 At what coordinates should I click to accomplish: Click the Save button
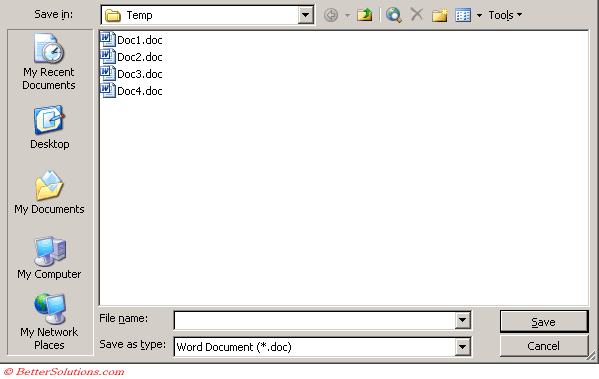click(544, 322)
